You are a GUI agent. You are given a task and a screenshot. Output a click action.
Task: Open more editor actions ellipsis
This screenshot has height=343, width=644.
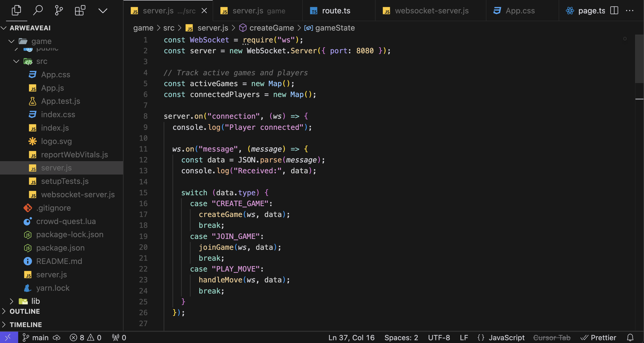pyautogui.click(x=630, y=11)
